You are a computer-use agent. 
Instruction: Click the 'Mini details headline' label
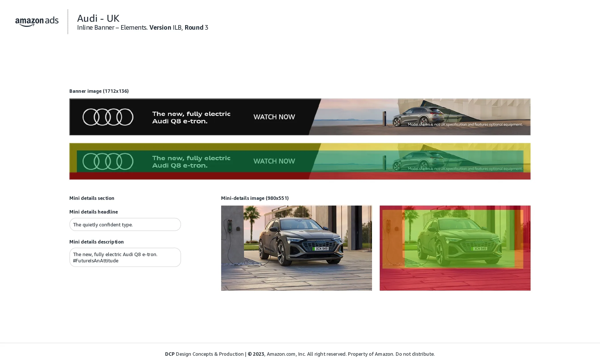pos(93,212)
